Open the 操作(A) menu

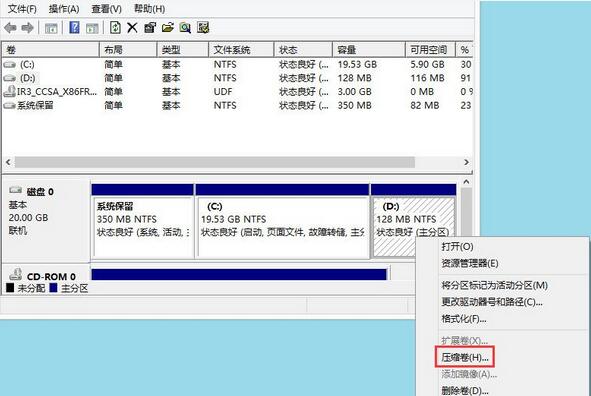(64, 9)
